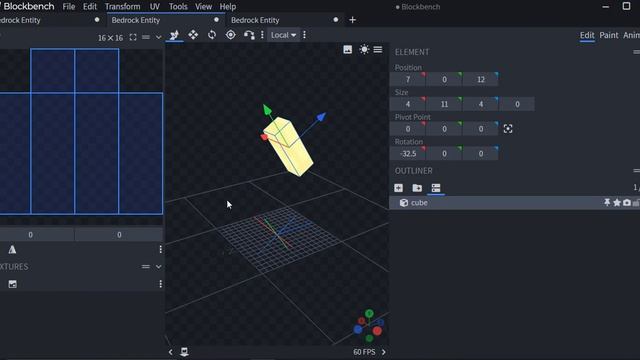The width and height of the screenshot is (640, 360).
Task: Open the UV panel menu lines icon
Action: point(146,38)
